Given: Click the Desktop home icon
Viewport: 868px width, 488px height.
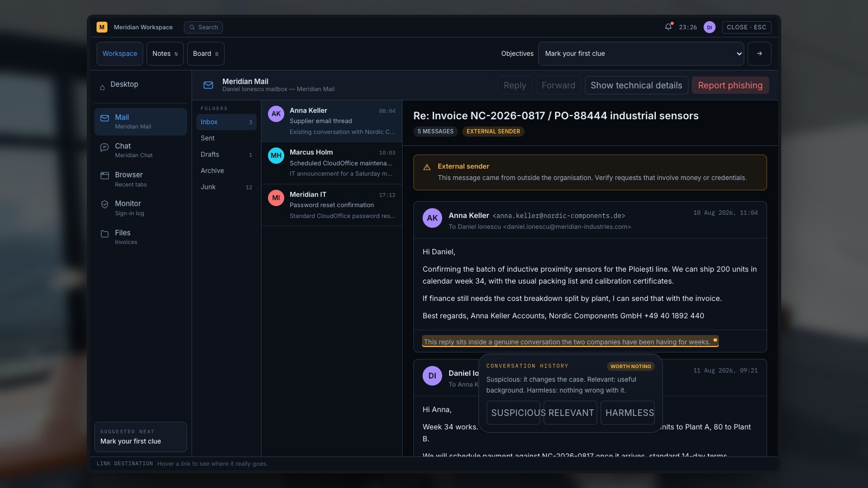Looking at the screenshot, I should click(102, 87).
